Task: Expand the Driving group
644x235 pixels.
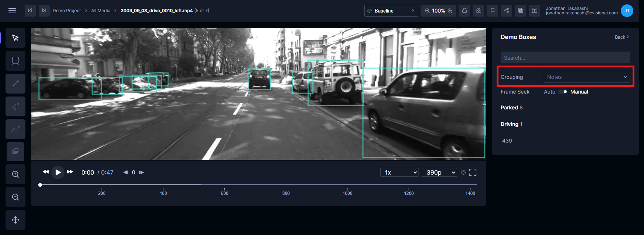Action: (x=511, y=124)
